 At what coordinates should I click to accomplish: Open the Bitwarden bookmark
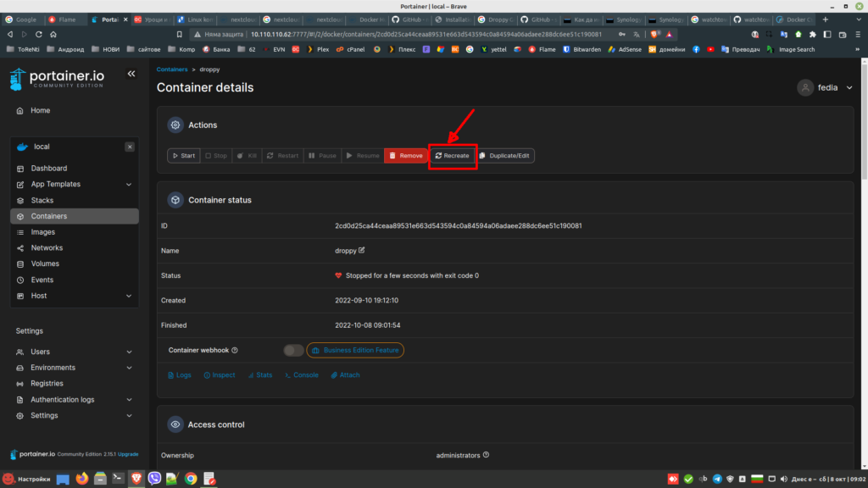point(581,49)
